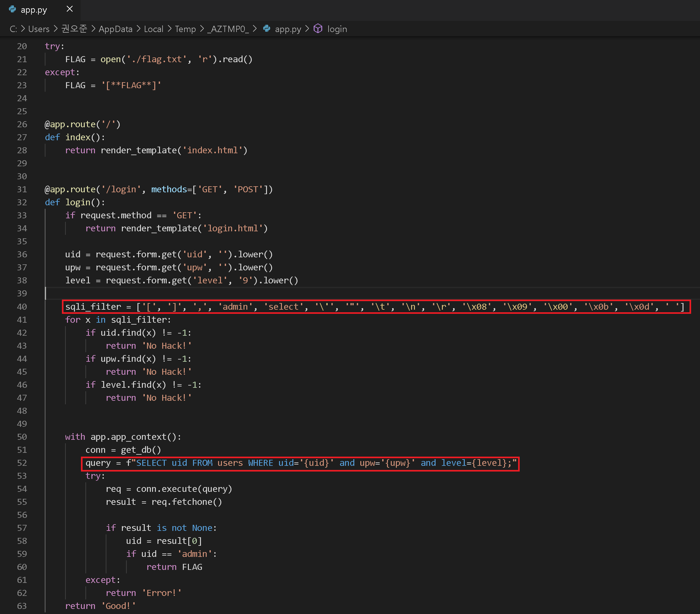This screenshot has height=614, width=700.
Task: Click the login function cube icon
Action: click(x=318, y=29)
